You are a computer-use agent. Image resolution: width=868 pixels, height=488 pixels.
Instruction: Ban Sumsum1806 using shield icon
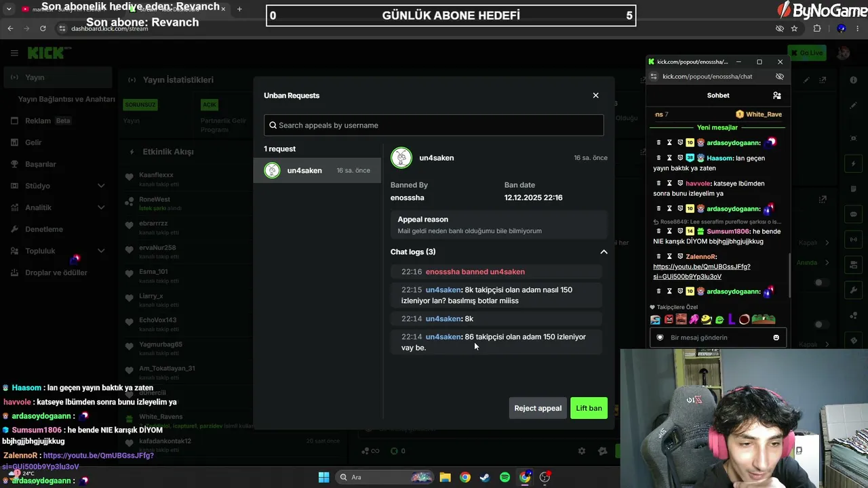point(680,231)
